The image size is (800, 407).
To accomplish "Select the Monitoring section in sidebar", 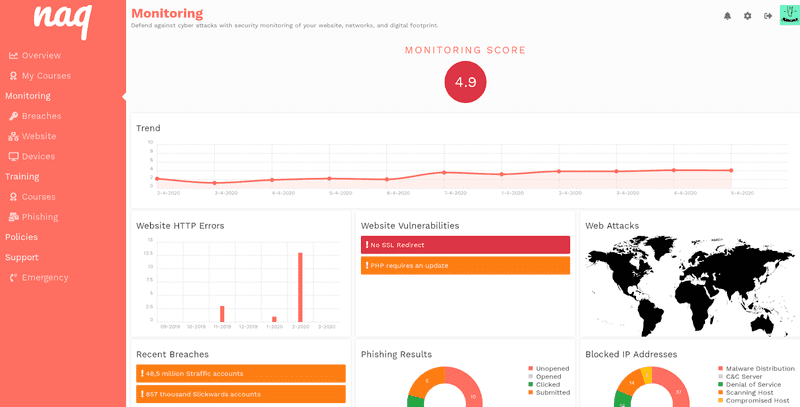I will [28, 96].
